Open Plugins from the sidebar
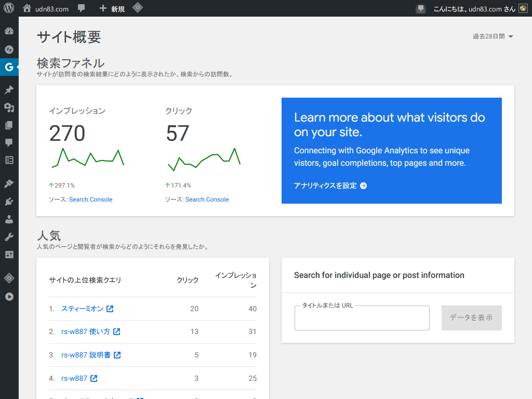532x399 pixels. [9, 202]
